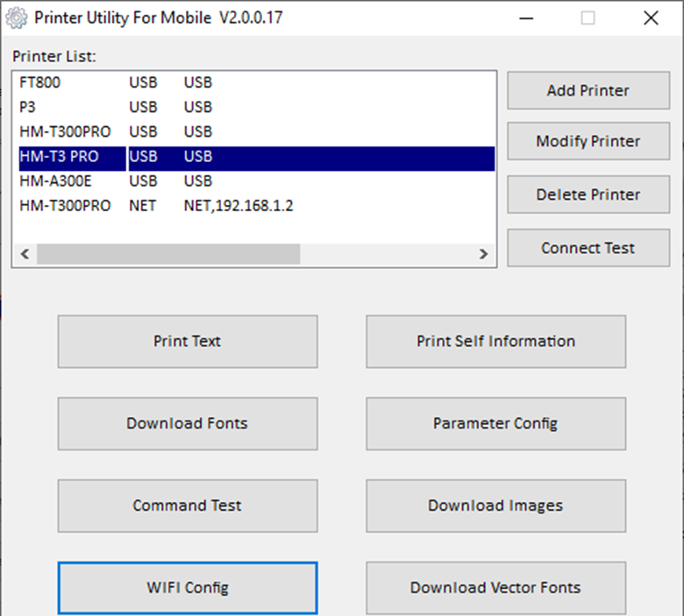Open Parameter Config
This screenshot has height=616, width=684.
(x=495, y=423)
